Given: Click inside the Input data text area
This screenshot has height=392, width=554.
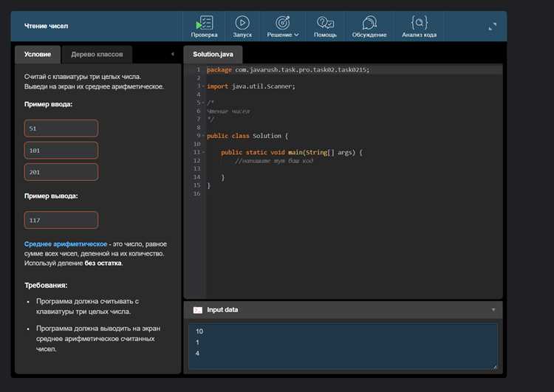Looking at the screenshot, I should click(x=343, y=346).
